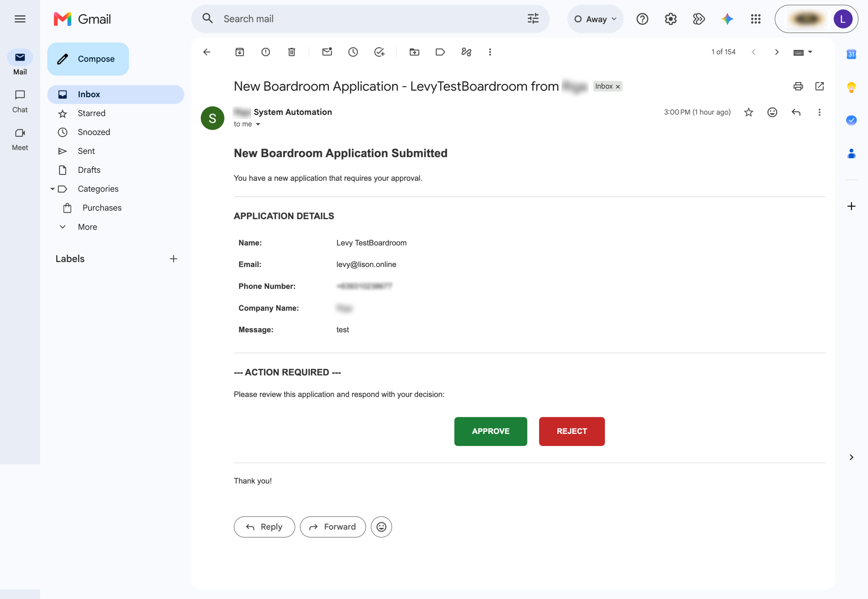Move email to a folder
The height and width of the screenshot is (599, 868).
tap(414, 52)
